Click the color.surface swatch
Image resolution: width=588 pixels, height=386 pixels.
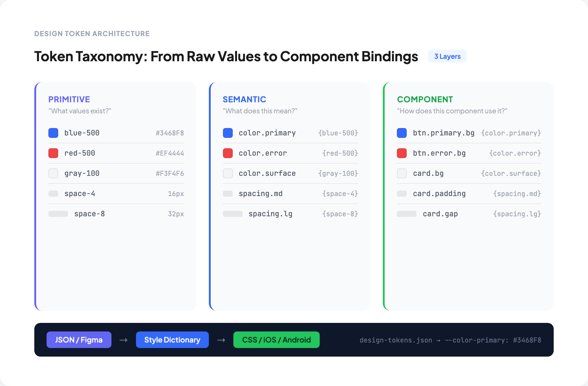coord(228,173)
